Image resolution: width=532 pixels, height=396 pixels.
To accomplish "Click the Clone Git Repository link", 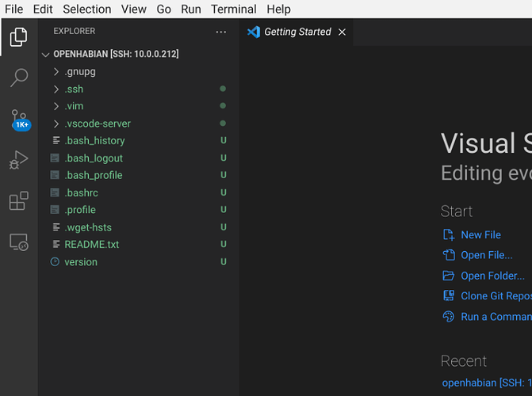I will click(x=496, y=296).
